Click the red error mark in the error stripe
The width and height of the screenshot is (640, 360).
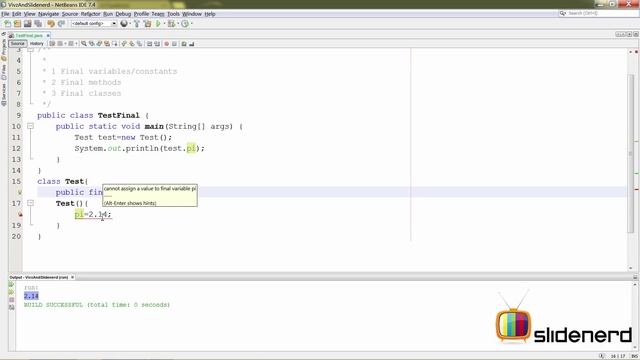[x=636, y=189]
